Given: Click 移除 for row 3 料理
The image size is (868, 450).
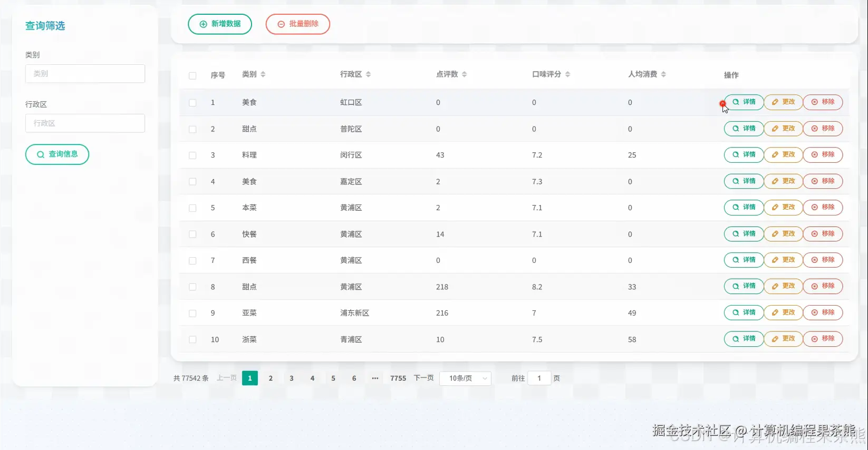Looking at the screenshot, I should click(823, 155).
